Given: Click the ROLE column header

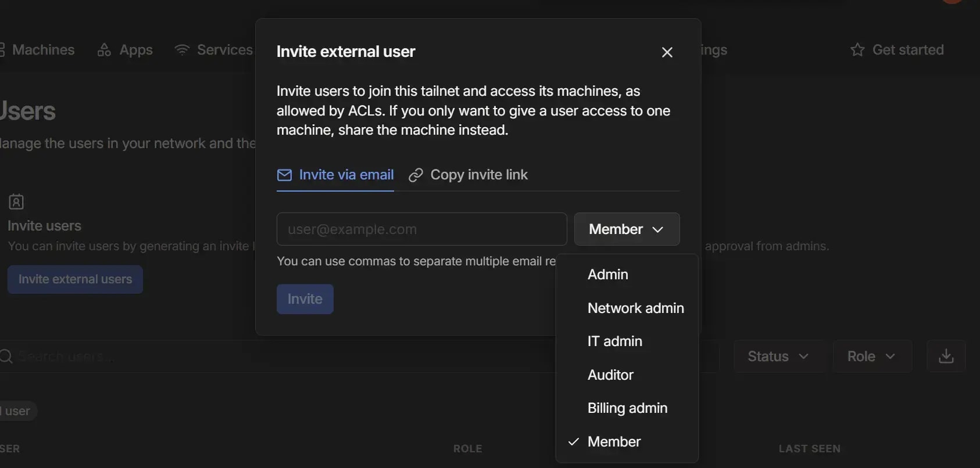Looking at the screenshot, I should (x=467, y=449).
